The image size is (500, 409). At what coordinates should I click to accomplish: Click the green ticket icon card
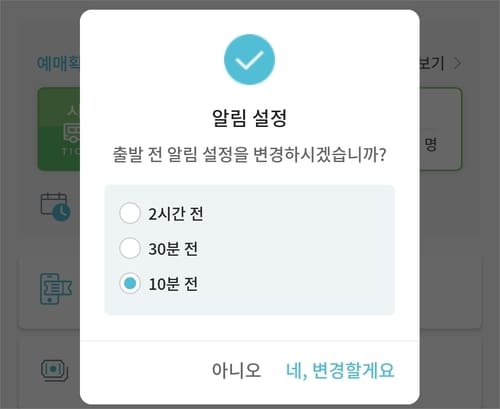click(x=59, y=129)
